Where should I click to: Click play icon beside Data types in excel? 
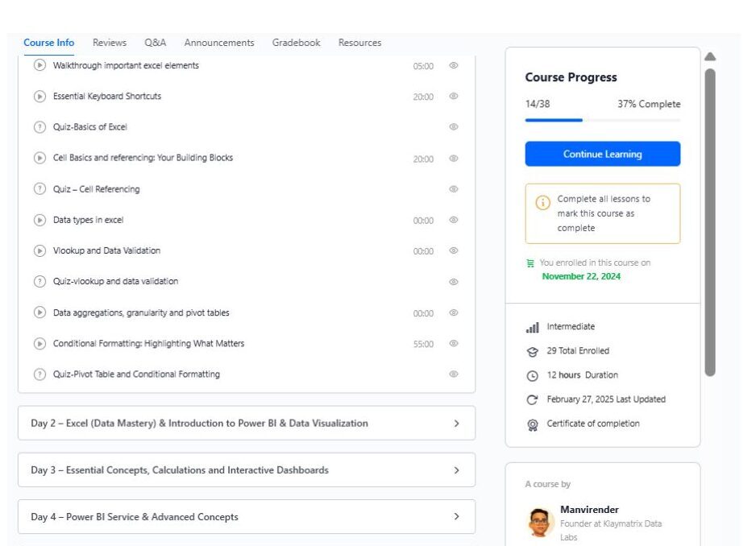(39, 220)
